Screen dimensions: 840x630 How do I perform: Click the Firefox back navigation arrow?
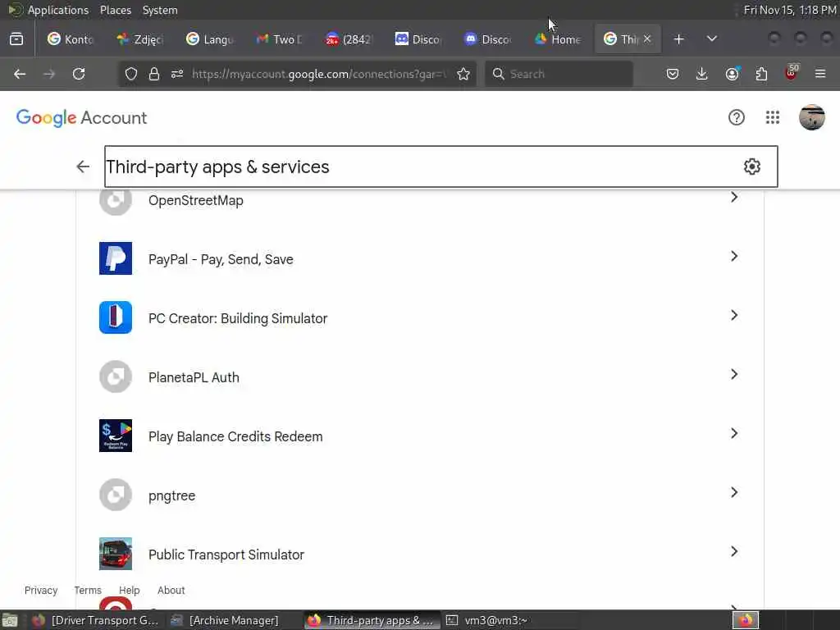tap(20, 74)
